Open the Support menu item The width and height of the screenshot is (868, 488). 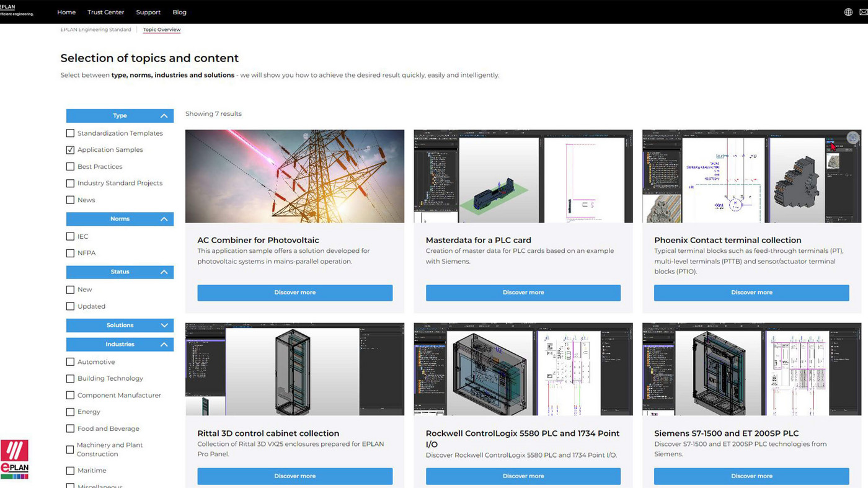coord(148,12)
